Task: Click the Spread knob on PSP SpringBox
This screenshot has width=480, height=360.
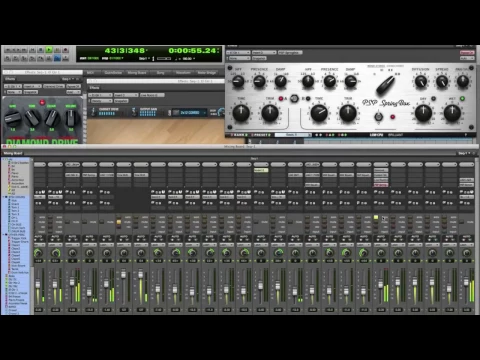Action: click(442, 81)
